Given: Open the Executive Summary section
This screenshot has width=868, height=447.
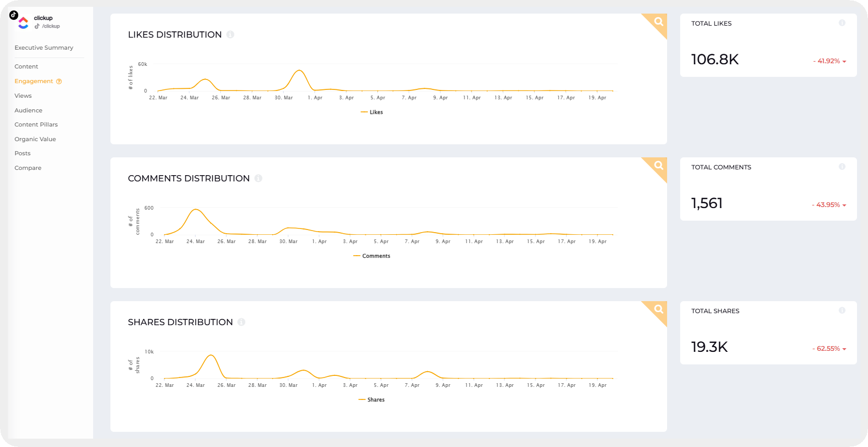Looking at the screenshot, I should tap(44, 48).
